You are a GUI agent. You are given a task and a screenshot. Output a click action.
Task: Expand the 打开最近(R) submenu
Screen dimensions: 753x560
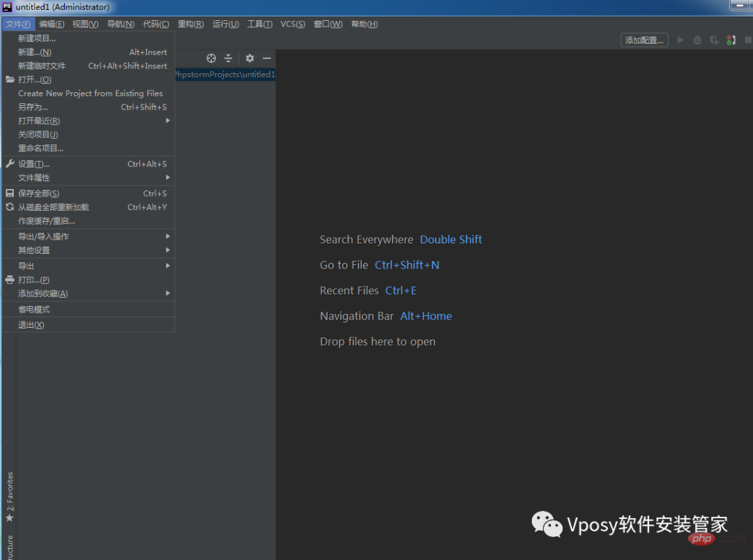click(x=89, y=121)
